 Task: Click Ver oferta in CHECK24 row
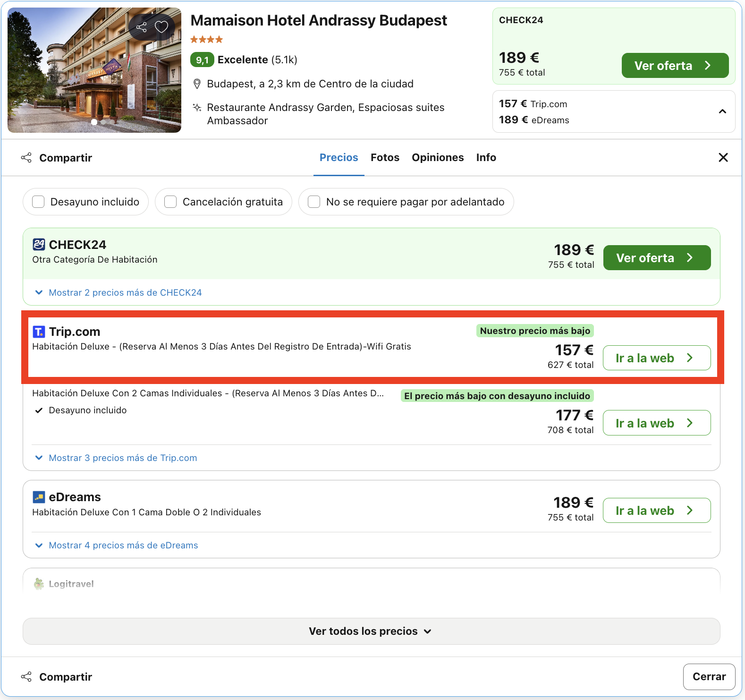click(x=657, y=257)
